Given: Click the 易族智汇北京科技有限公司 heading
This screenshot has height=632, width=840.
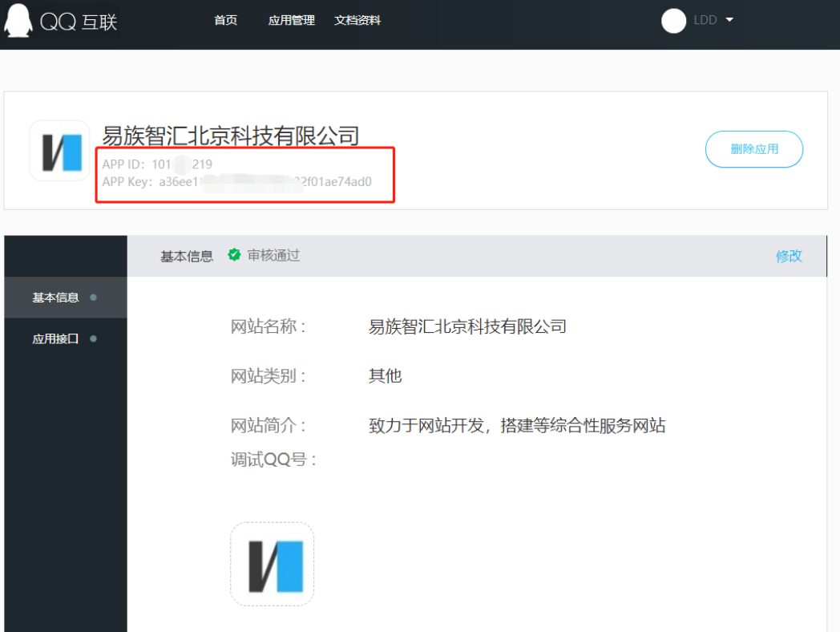Looking at the screenshot, I should point(231,136).
